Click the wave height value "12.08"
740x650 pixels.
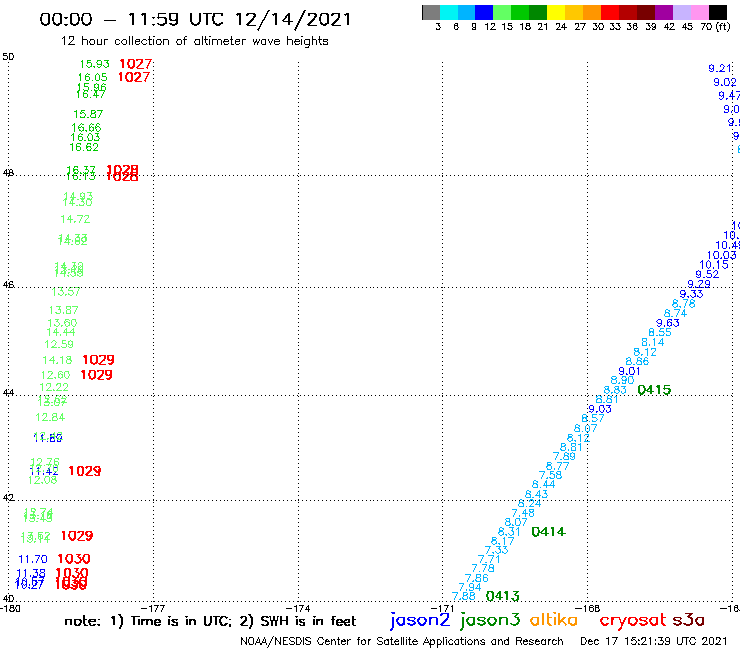point(42,480)
